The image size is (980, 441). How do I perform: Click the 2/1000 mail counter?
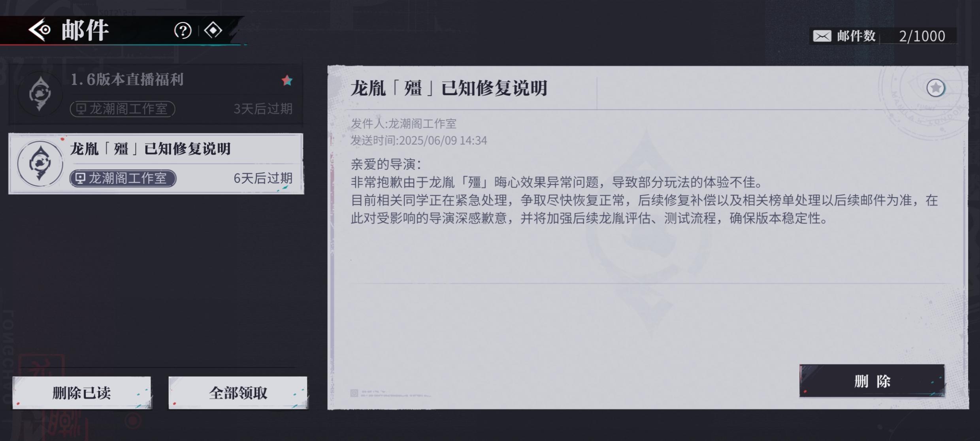(x=922, y=36)
